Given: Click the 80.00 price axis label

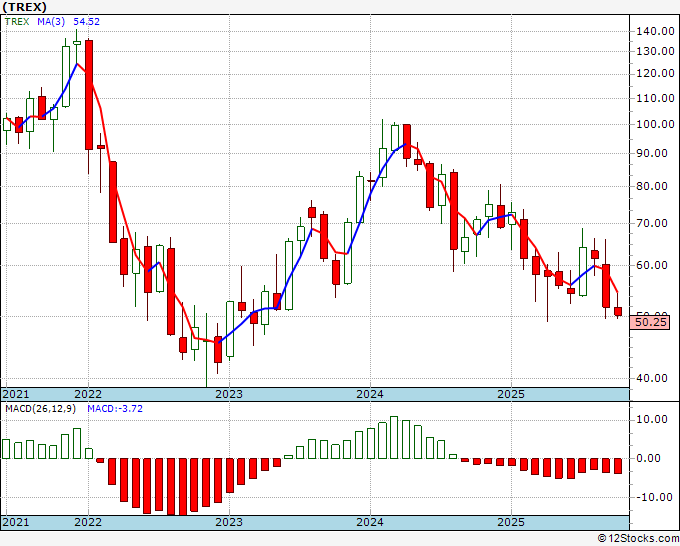Looking at the screenshot, I should 652,186.
